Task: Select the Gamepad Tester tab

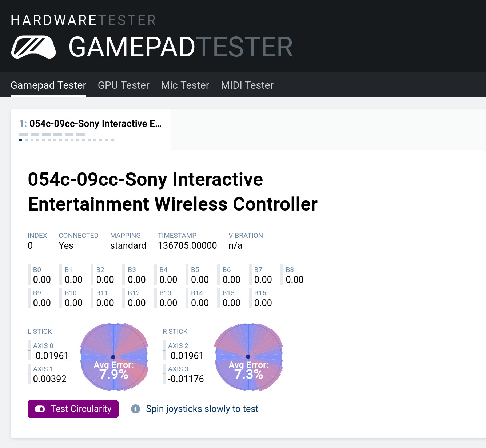Action: pyautogui.click(x=48, y=85)
